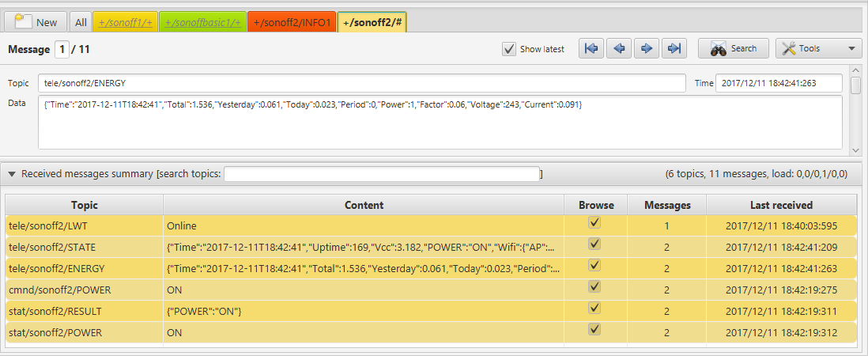Screen dimensions: 868x356
Task: Toggle the Show latest checkbox
Action: coord(509,49)
